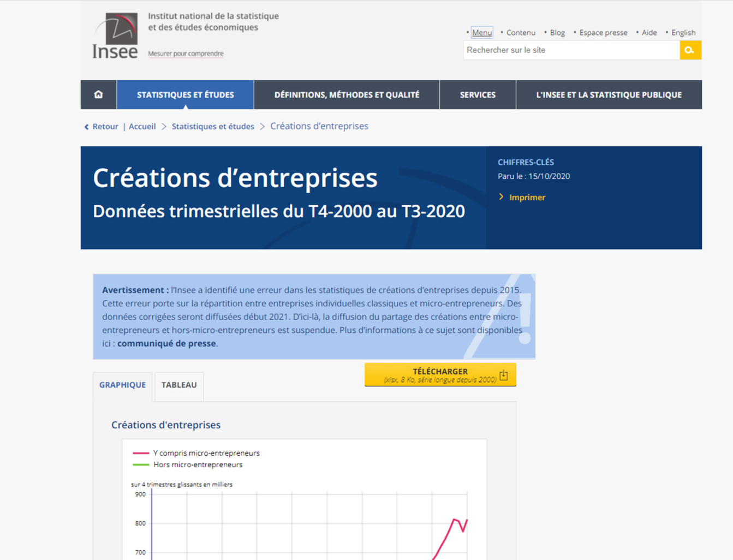Switch the site to English
Screen dimensions: 733x560
point(683,32)
